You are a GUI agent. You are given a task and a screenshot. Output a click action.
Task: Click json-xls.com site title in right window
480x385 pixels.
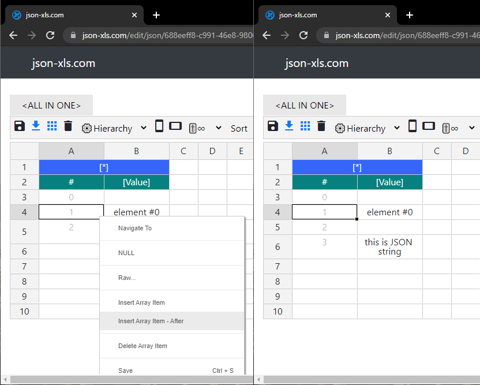click(317, 63)
